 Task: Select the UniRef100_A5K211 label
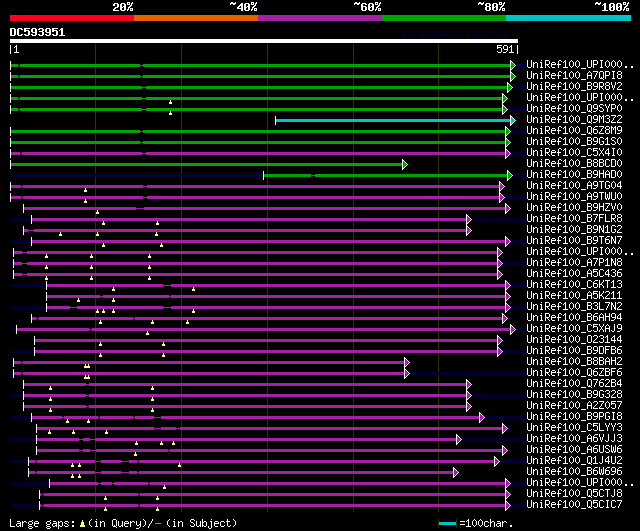point(574,296)
